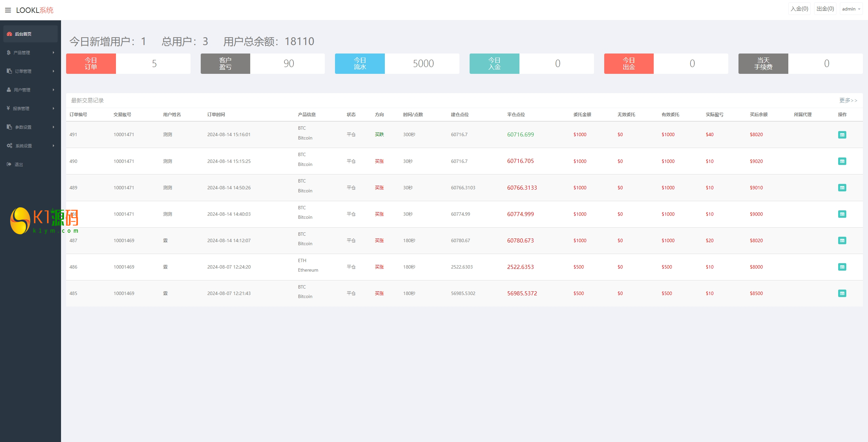
Task: Click action icon for order 485
Action: coord(842,293)
